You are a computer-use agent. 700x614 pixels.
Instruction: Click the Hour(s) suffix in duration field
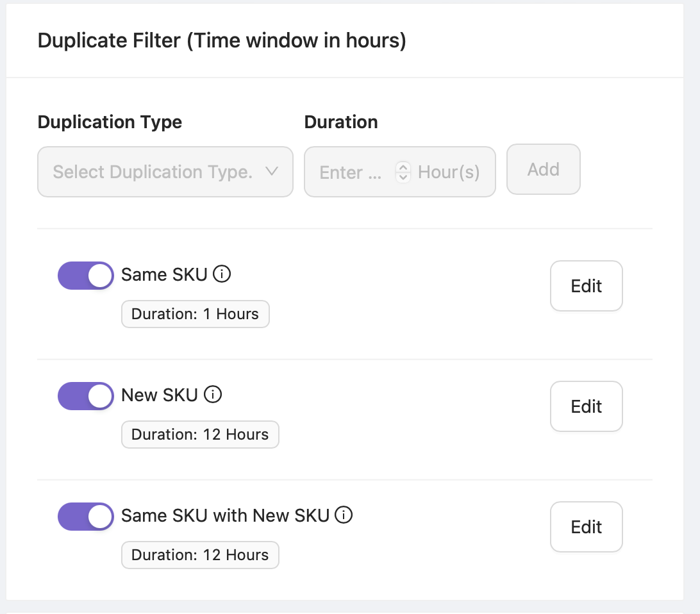pos(449,172)
